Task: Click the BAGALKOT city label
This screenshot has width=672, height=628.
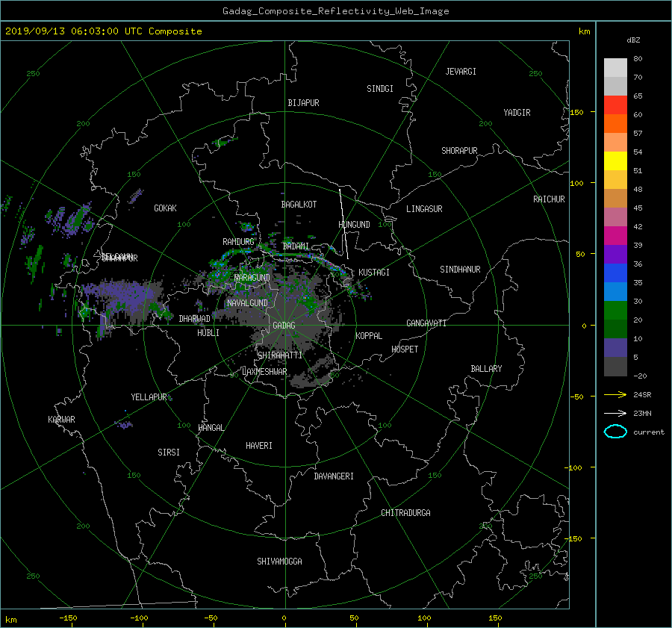Action: coord(299,205)
